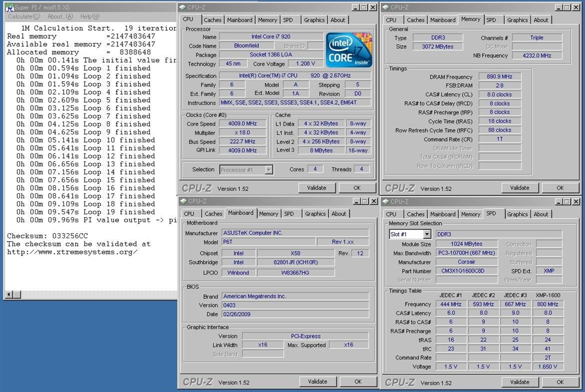Go to Graphics tab in the CPU-Z SPD window
This screenshot has height=392, width=585.
pos(517,214)
